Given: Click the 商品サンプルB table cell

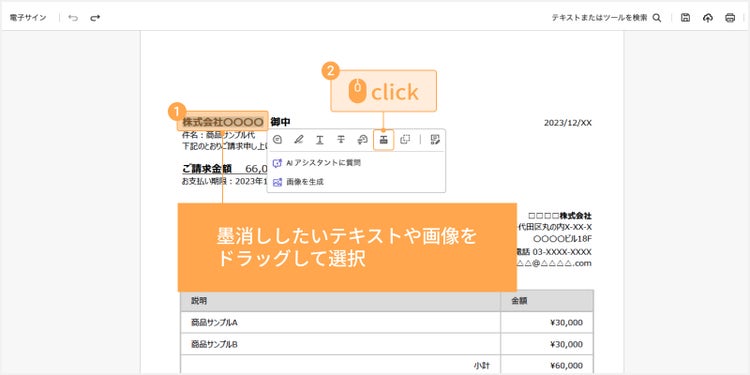Looking at the screenshot, I should [214, 344].
